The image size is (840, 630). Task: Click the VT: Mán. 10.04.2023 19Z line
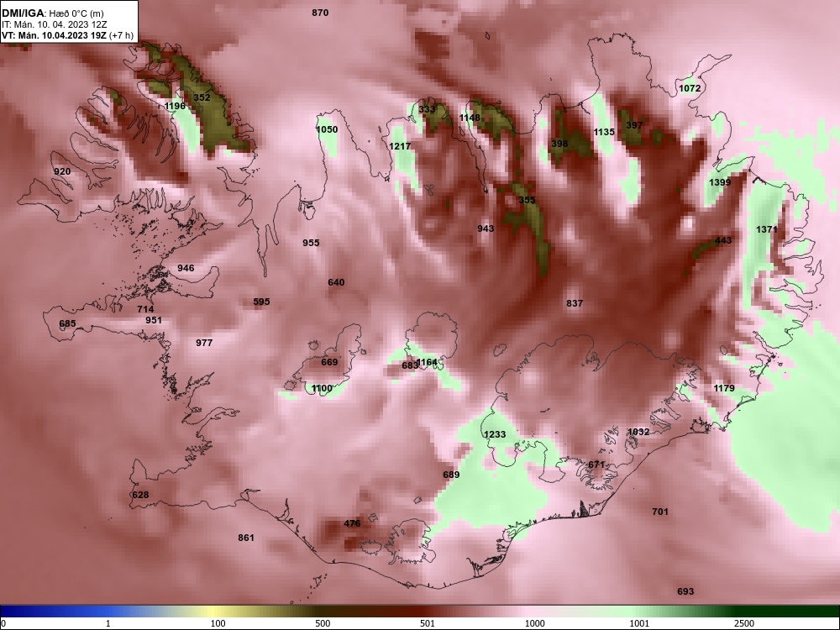coord(67,35)
